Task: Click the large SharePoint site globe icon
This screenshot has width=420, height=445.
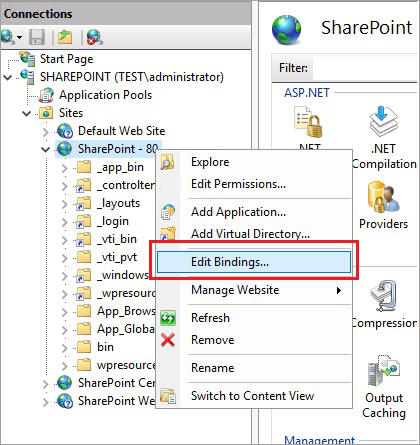Action: tap(286, 29)
